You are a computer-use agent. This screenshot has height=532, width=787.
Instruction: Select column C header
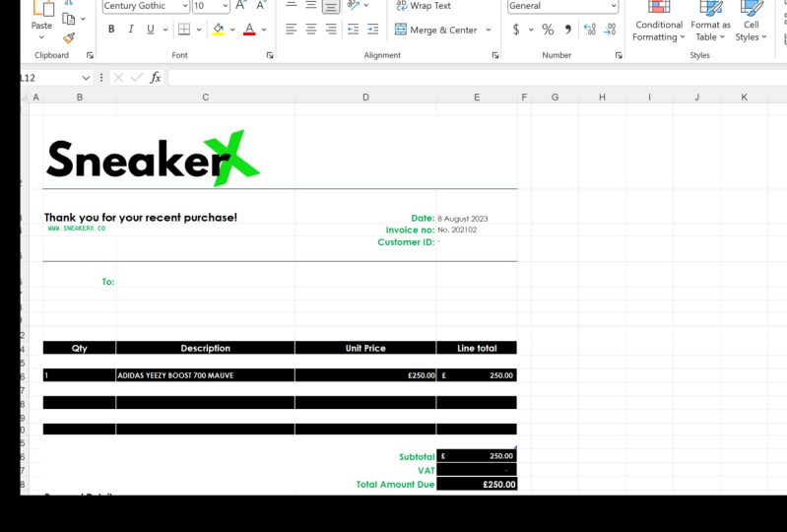click(205, 98)
